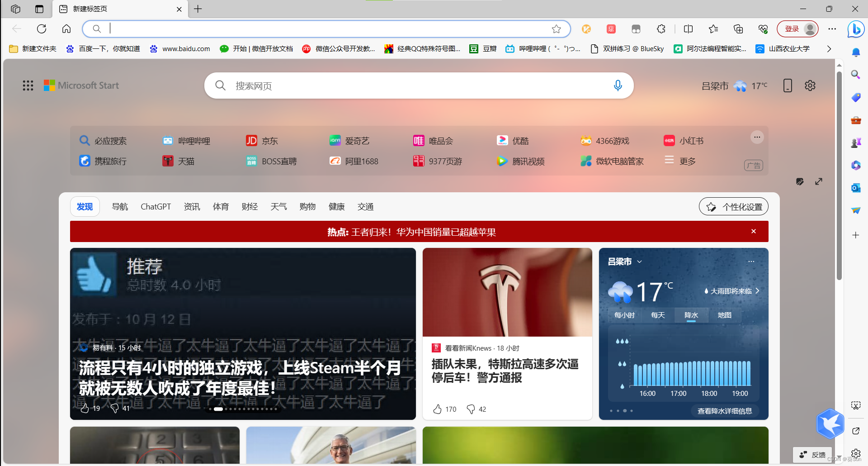
Task: Open the shopping tag icon in sidebar
Action: point(856,97)
